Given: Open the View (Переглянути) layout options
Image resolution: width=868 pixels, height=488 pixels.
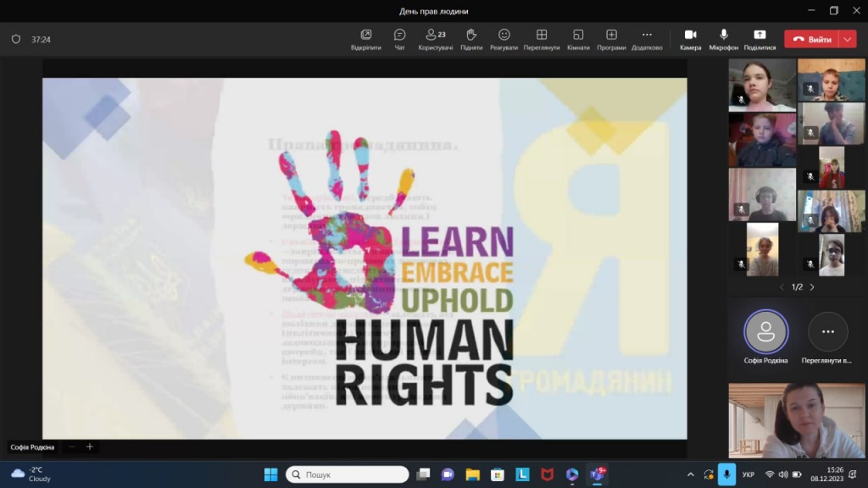Looking at the screenshot, I should pos(542,39).
